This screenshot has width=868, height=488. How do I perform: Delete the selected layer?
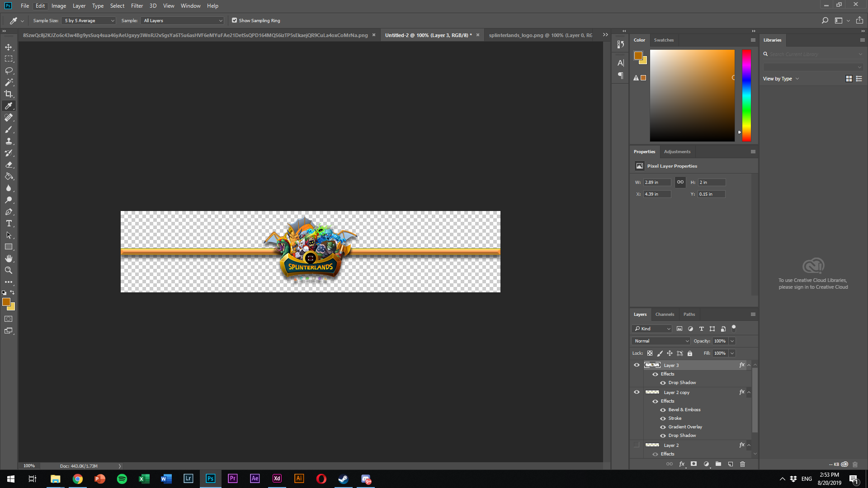[x=742, y=464]
